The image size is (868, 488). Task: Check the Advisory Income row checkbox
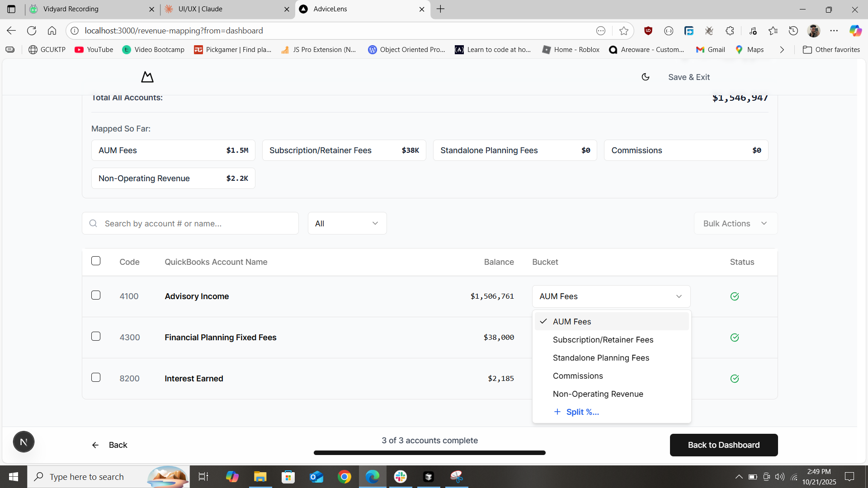[x=96, y=296]
